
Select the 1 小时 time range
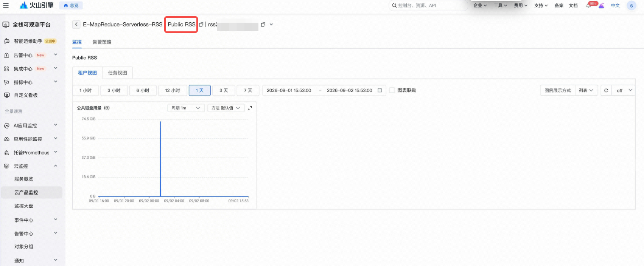(x=86, y=90)
